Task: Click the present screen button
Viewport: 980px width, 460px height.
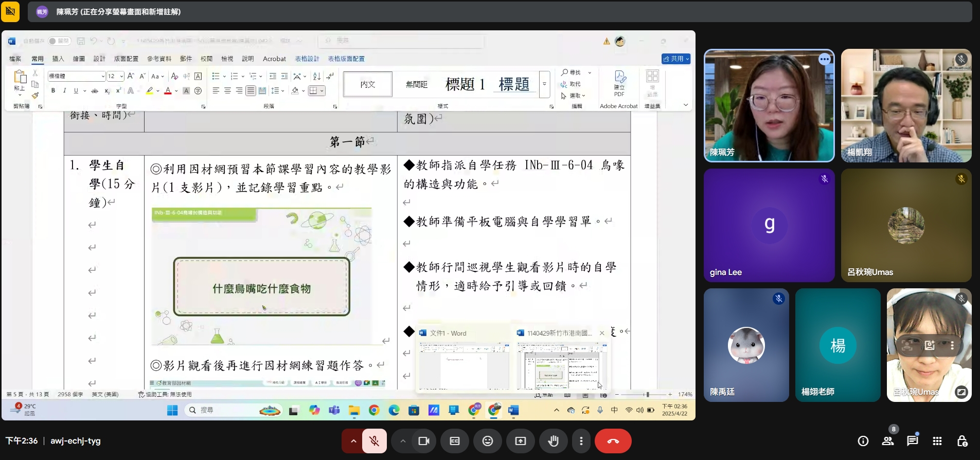Action: pyautogui.click(x=520, y=441)
